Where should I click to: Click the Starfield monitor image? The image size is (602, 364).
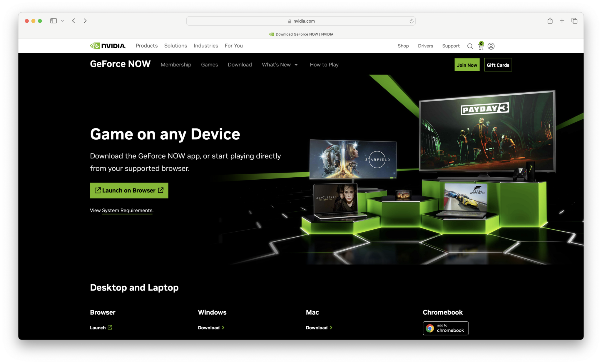tap(353, 159)
